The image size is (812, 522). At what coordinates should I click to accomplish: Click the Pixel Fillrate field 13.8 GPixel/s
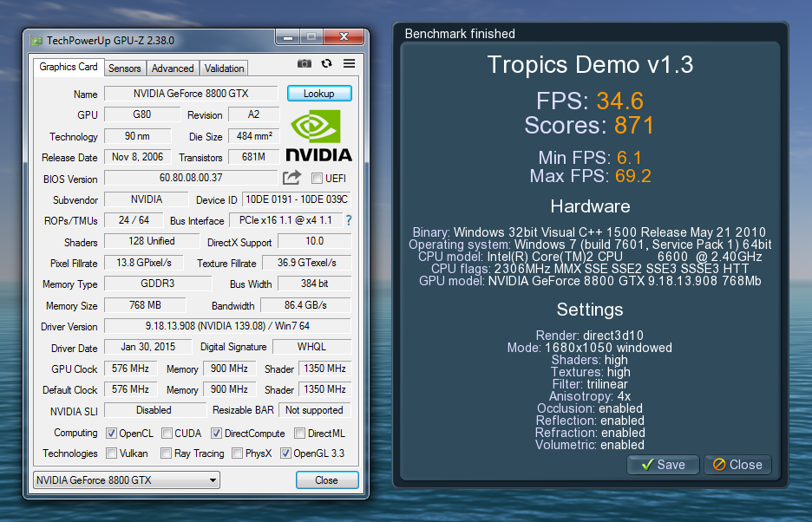click(x=144, y=263)
